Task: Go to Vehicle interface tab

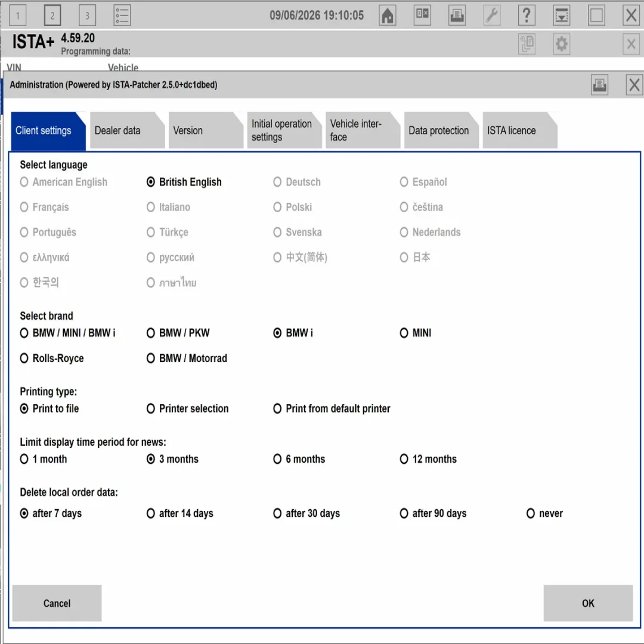Action: 363,130
